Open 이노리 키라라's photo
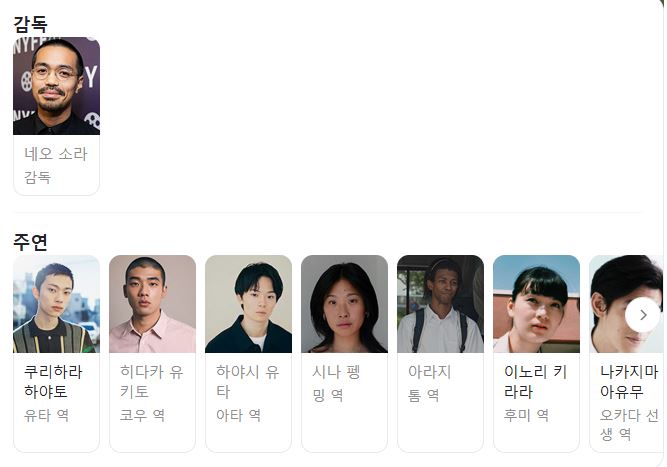 click(x=536, y=304)
